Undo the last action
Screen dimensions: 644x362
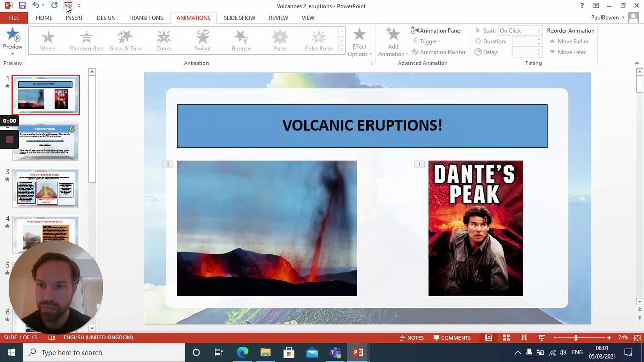[35, 6]
